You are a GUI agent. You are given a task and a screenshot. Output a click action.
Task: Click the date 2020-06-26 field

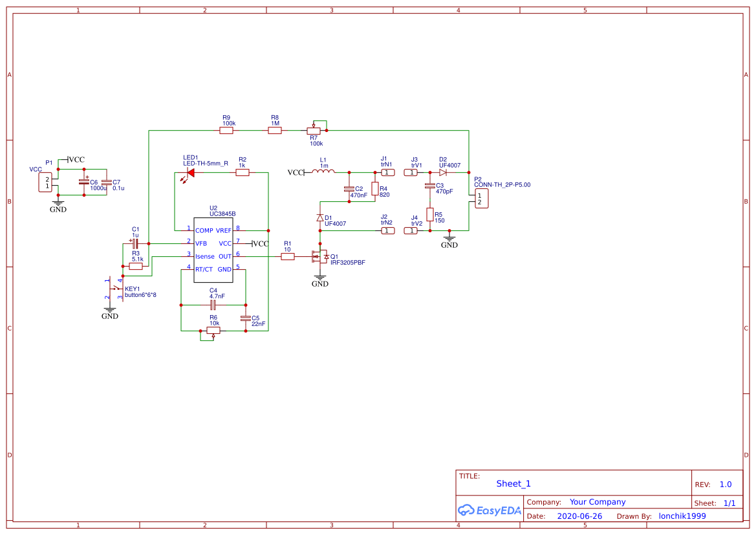pyautogui.click(x=579, y=516)
